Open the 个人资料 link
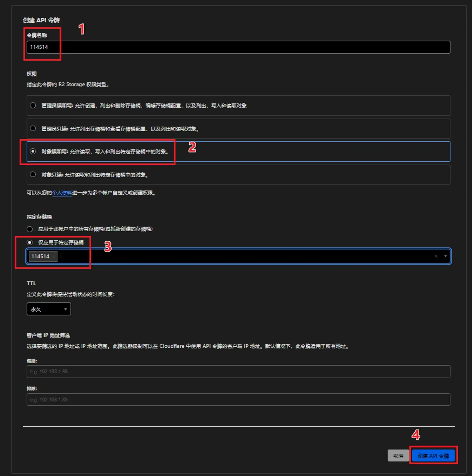 62,193
